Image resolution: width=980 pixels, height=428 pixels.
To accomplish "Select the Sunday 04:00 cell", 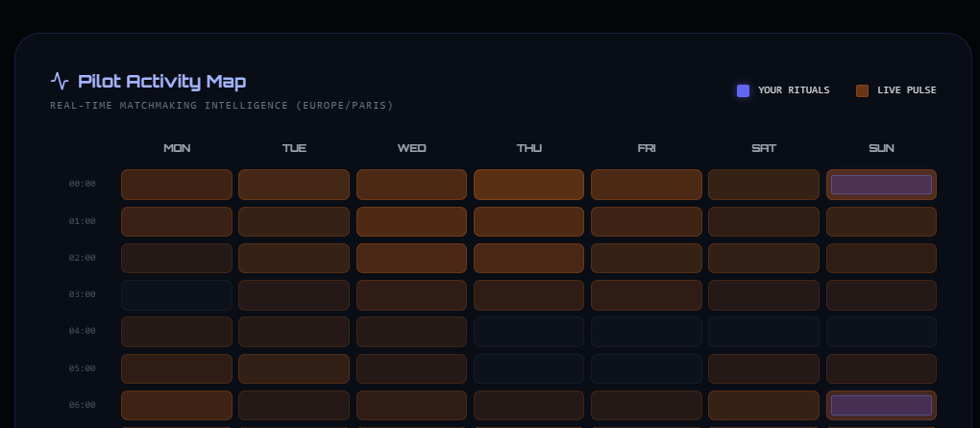I will pos(881,332).
